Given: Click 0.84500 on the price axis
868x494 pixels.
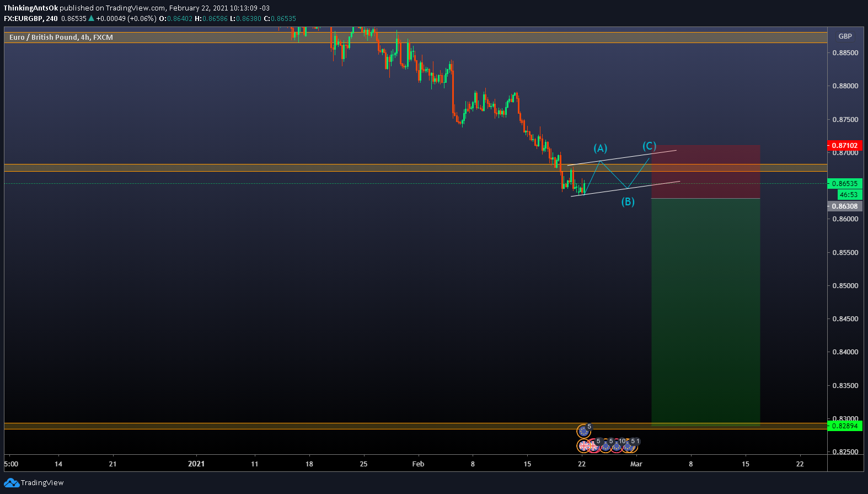Looking at the screenshot, I should coord(845,319).
